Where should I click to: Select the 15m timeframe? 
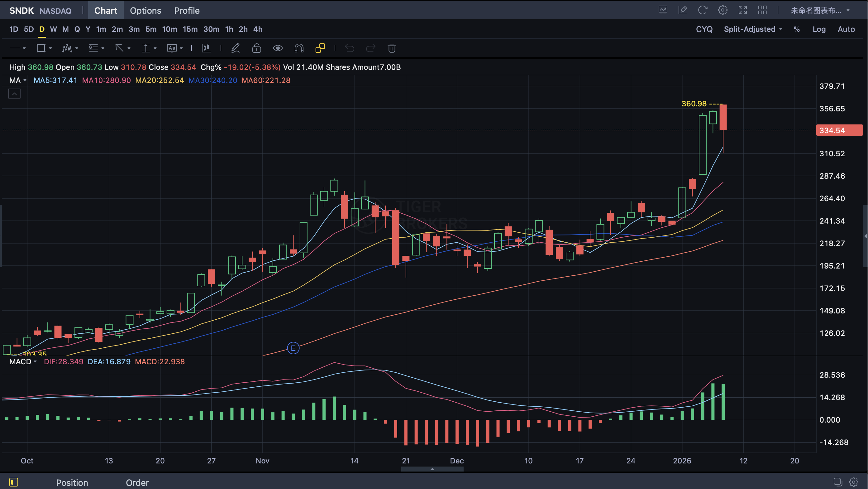pyautogui.click(x=190, y=29)
